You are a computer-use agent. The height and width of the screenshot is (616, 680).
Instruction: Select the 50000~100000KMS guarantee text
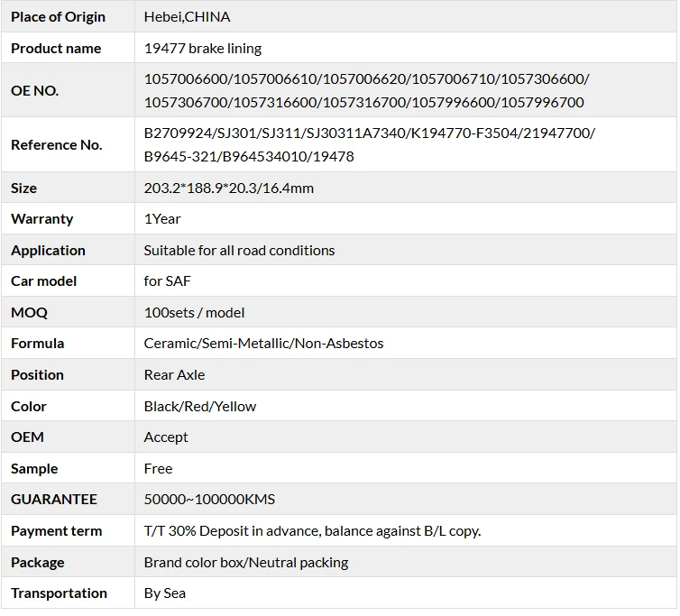click(x=209, y=500)
